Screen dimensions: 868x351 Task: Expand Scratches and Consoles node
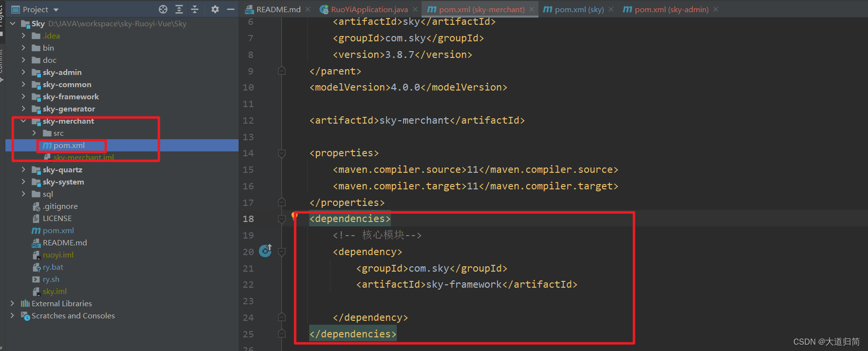[13, 315]
